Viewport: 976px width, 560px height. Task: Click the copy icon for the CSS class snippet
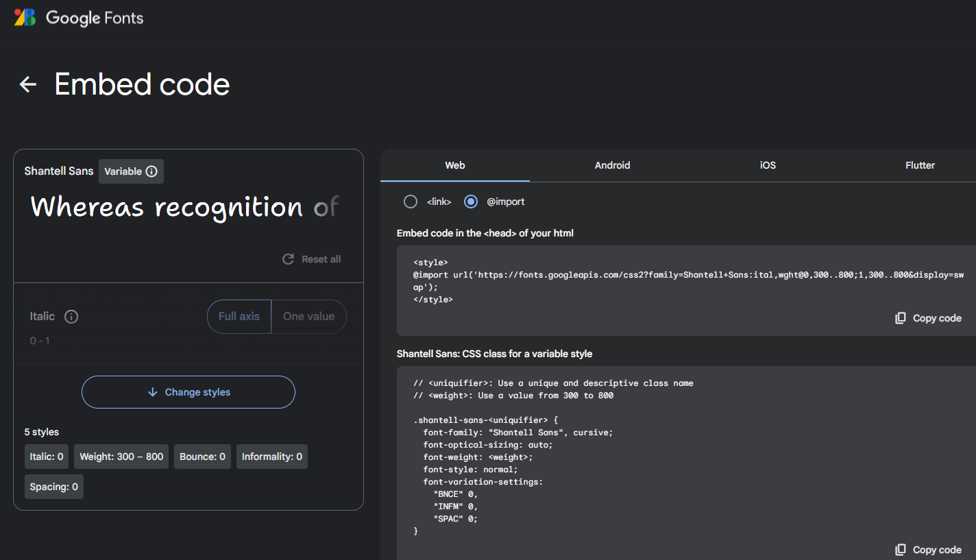click(x=900, y=549)
